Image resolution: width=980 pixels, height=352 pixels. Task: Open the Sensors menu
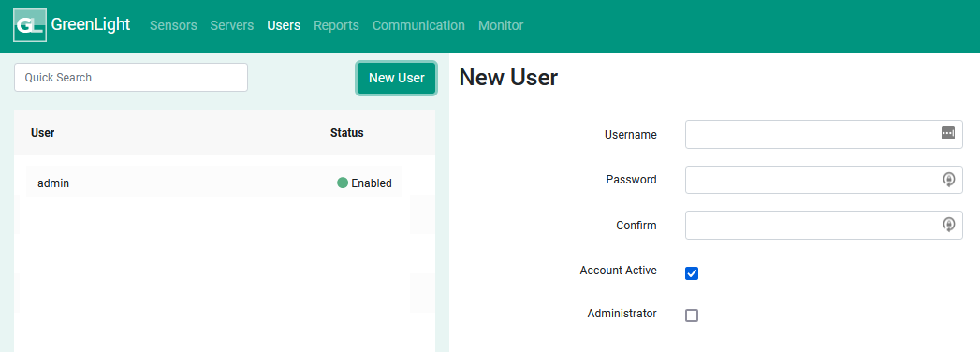[x=174, y=25]
